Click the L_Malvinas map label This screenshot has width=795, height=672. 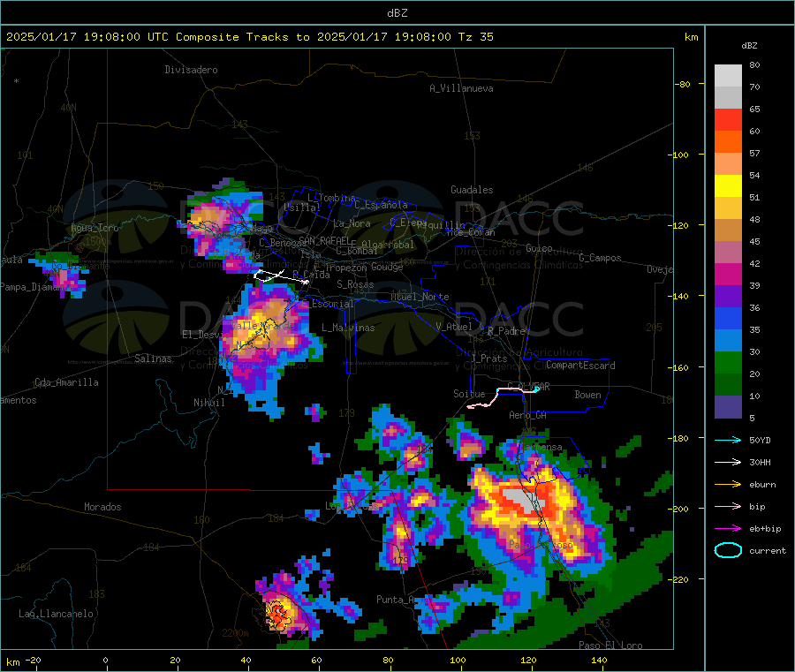pos(348,328)
